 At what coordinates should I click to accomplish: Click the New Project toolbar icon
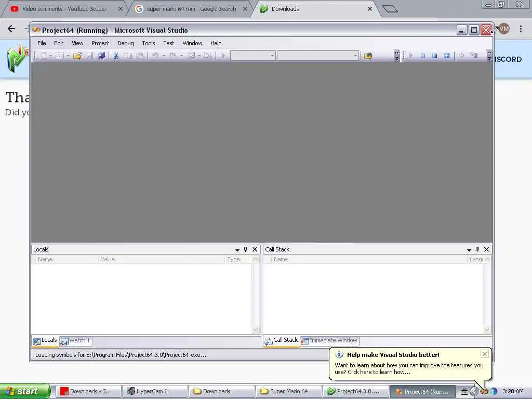(44, 56)
